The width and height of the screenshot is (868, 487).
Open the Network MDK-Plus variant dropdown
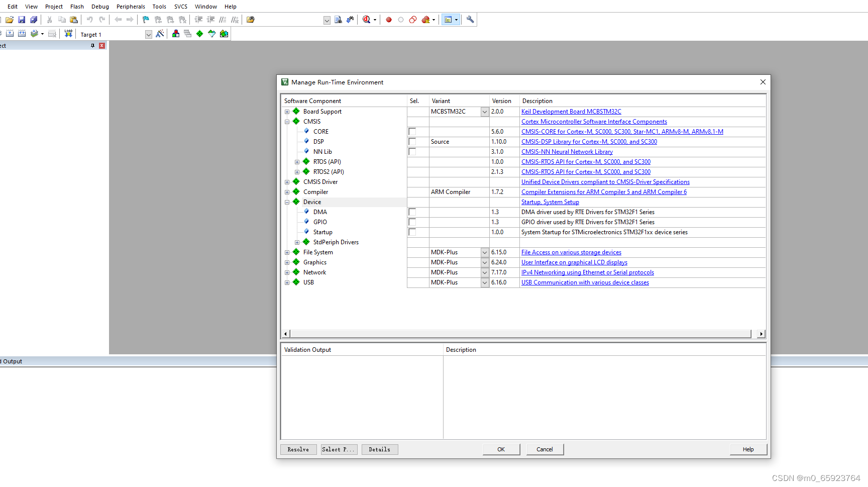pos(485,272)
